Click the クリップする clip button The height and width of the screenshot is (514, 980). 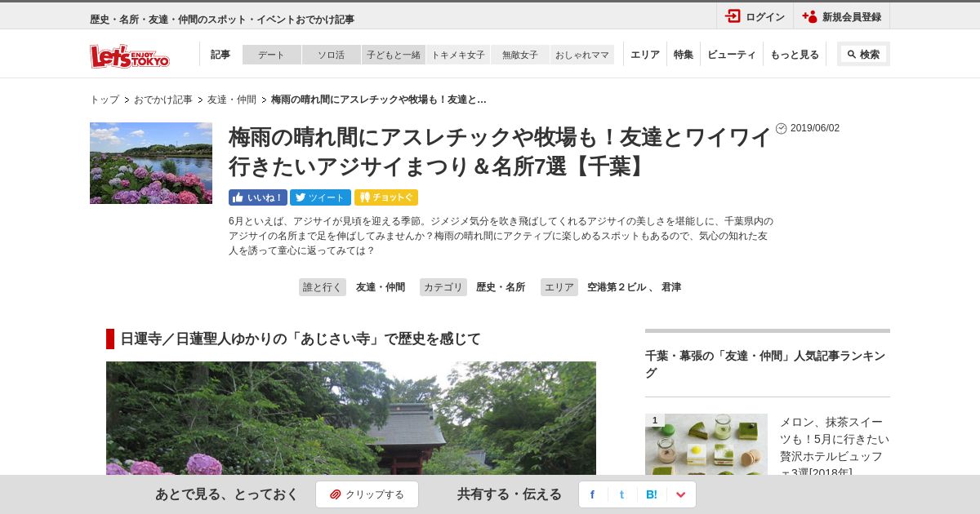[x=367, y=494]
